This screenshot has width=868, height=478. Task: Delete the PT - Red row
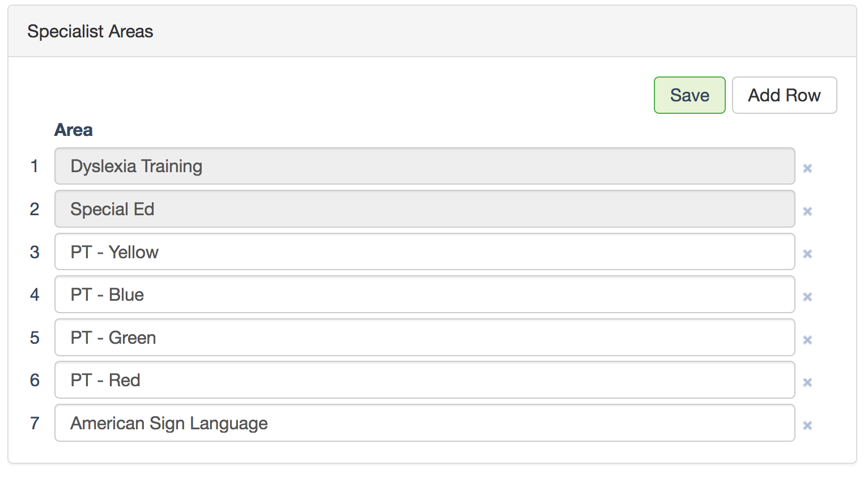pos(807,382)
